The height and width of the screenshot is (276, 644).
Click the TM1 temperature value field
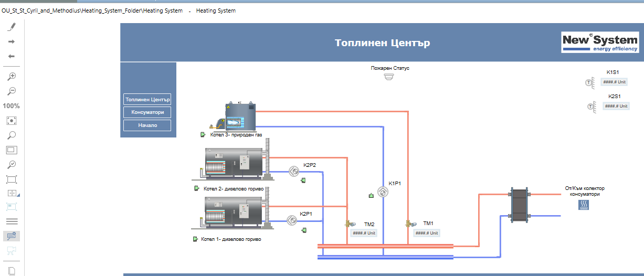tap(426, 233)
